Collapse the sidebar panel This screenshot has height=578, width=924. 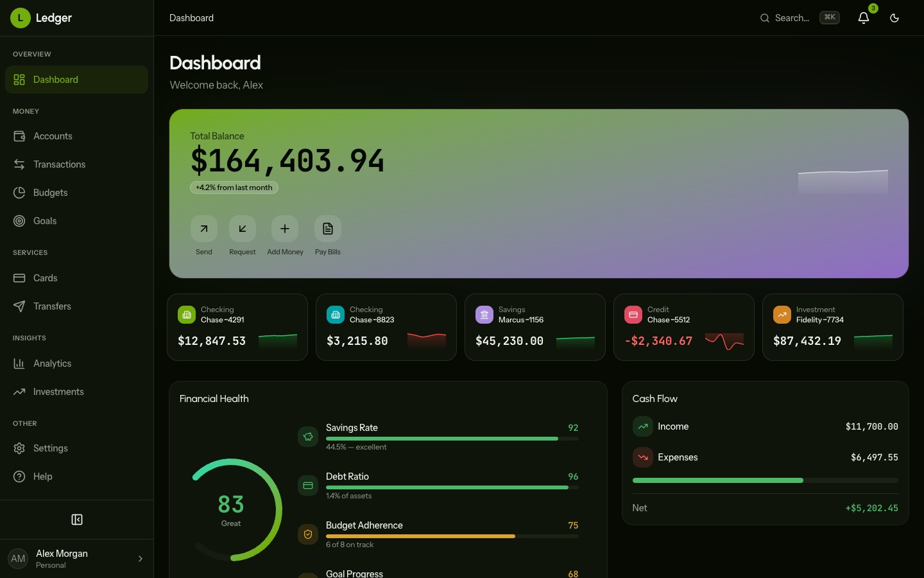coord(77,520)
